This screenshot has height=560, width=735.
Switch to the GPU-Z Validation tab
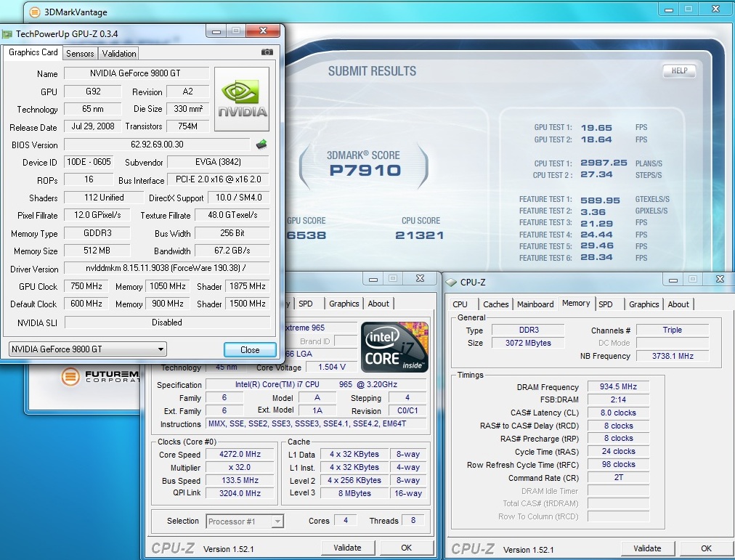(119, 54)
